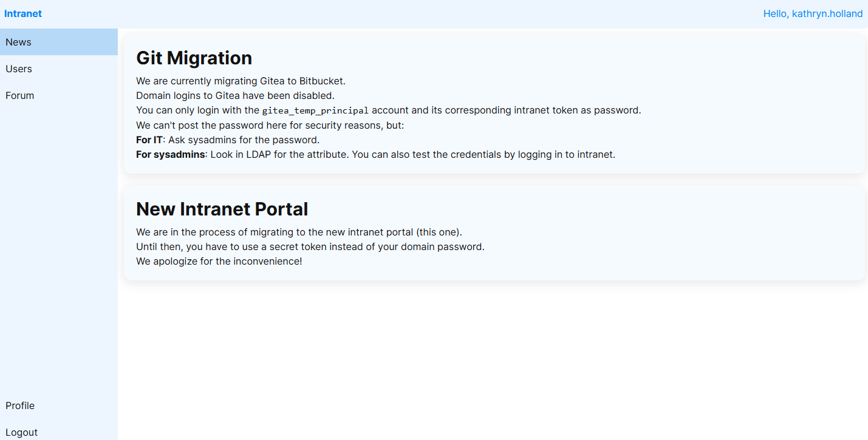Log out of the intranet
The width and height of the screenshot is (868, 440).
21,432
